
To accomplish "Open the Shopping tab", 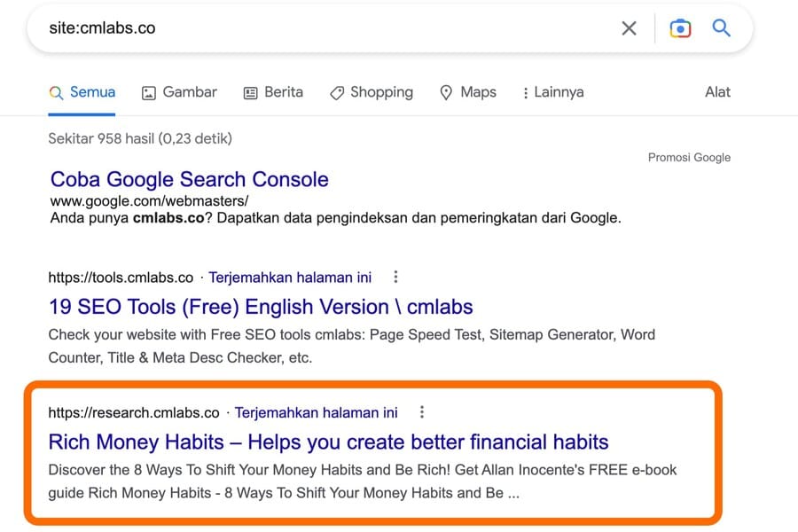I will [371, 92].
